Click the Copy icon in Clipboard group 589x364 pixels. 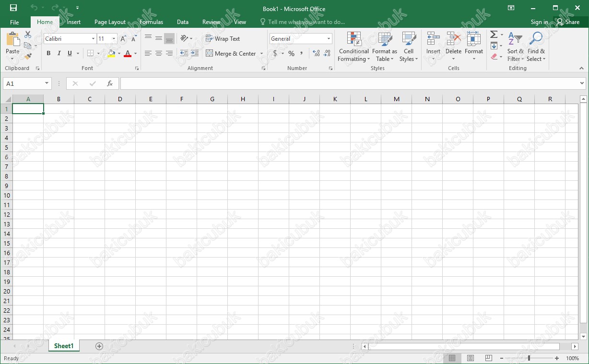coord(27,46)
